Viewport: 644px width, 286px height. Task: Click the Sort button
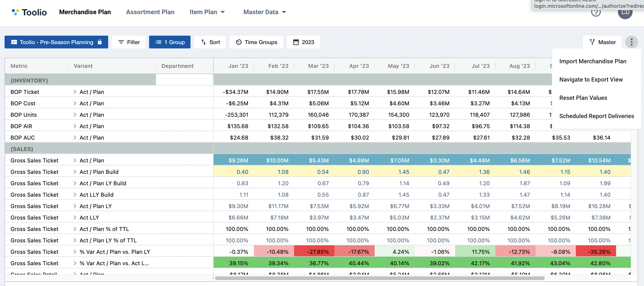click(x=210, y=42)
